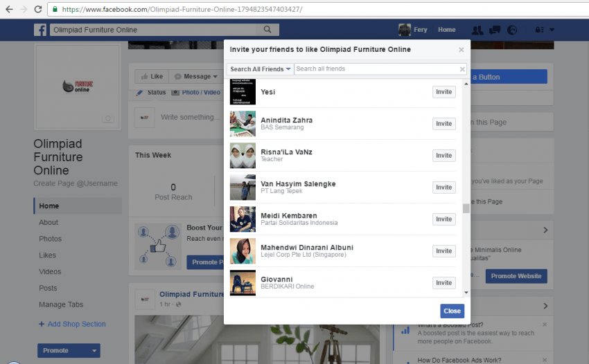589x364 pixels.
Task: Click Anindita Zahra's profile photo
Action: (243, 124)
